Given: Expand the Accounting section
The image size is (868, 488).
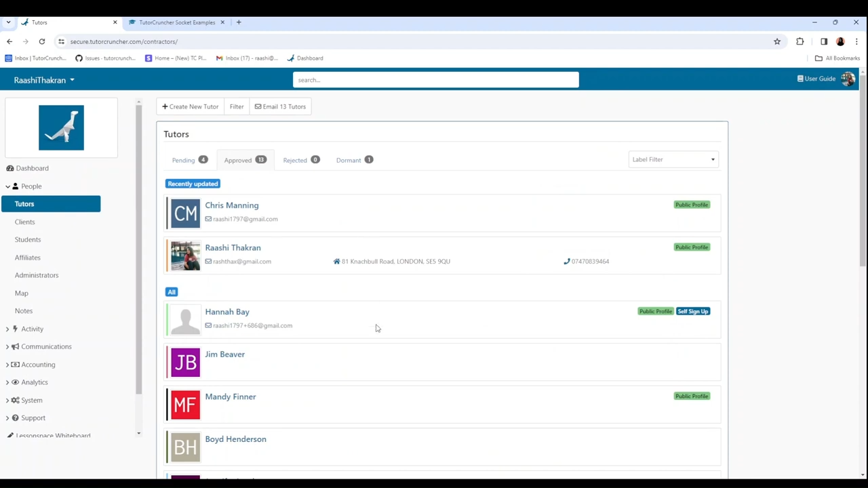Looking at the screenshot, I should point(38,365).
